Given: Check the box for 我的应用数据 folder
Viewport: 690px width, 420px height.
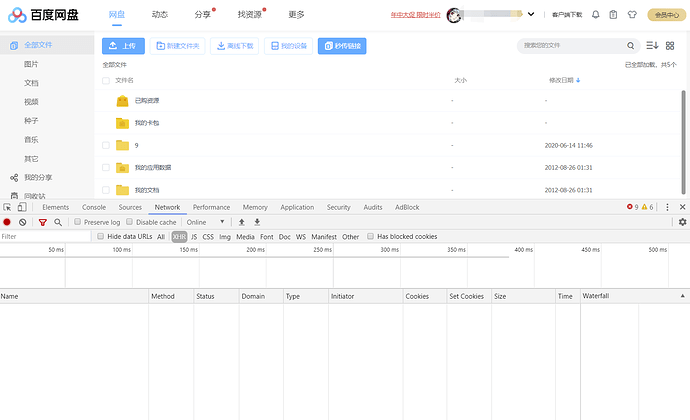Looking at the screenshot, I should click(x=106, y=167).
